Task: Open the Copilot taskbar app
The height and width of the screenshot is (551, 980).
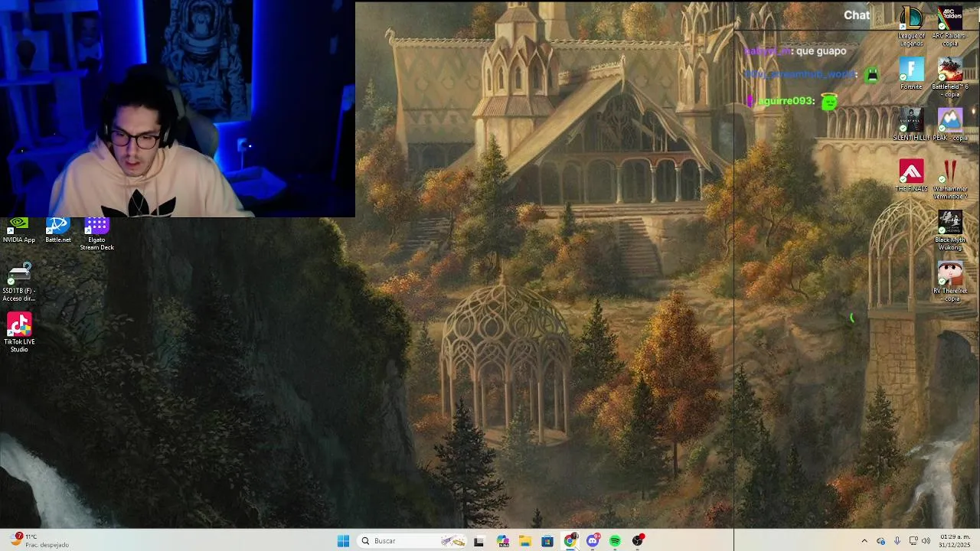Action: [502, 541]
